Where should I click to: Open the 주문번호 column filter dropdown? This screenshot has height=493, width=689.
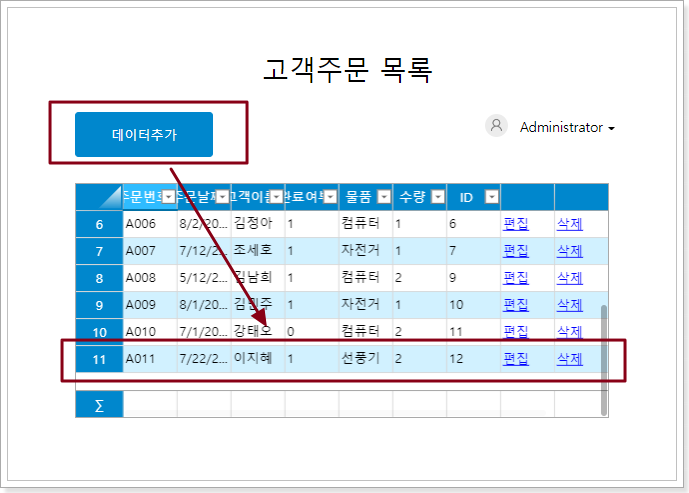coord(168,197)
